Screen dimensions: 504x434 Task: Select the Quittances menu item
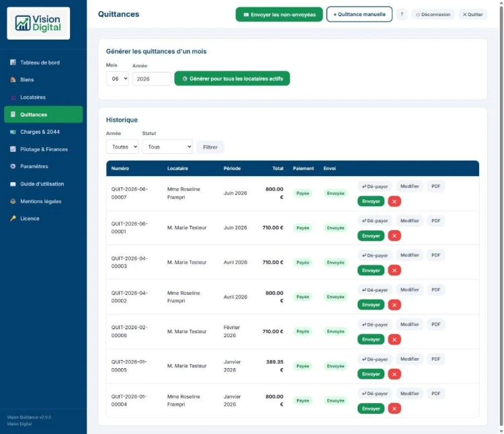(x=43, y=114)
